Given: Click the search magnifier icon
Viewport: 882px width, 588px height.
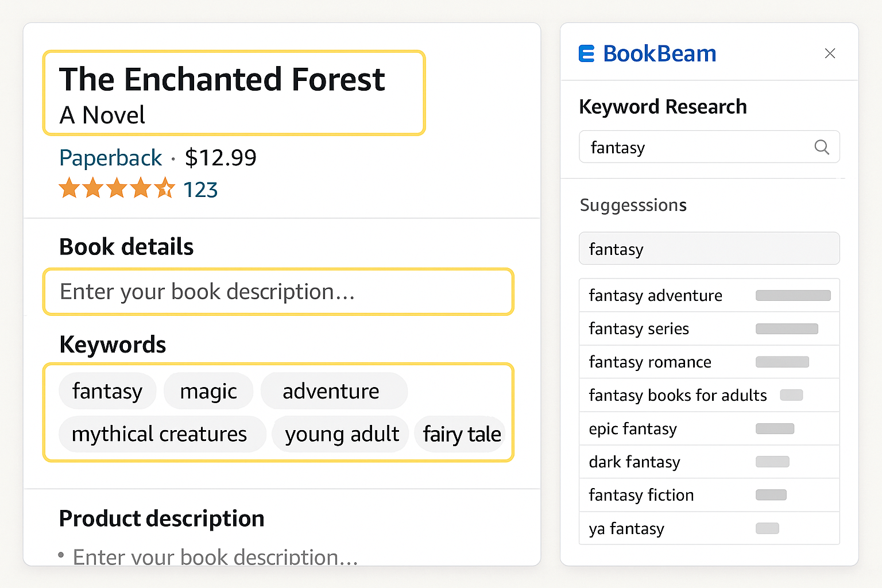Looking at the screenshot, I should [822, 147].
